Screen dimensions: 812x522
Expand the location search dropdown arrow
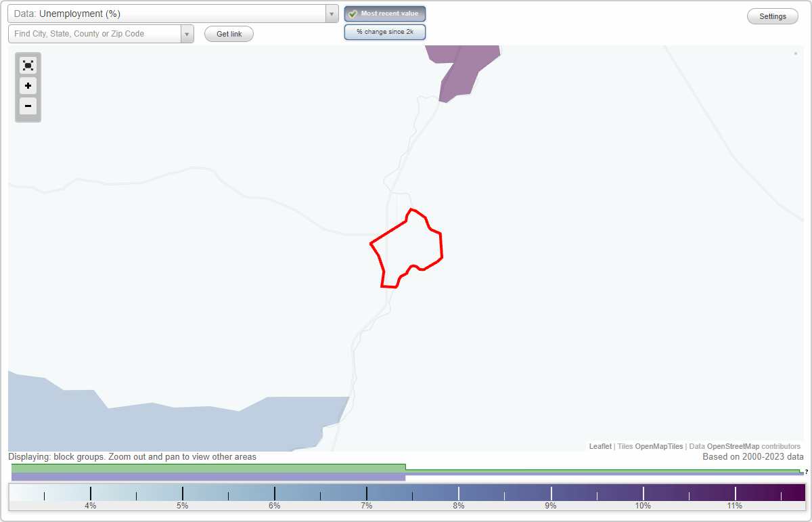187,34
